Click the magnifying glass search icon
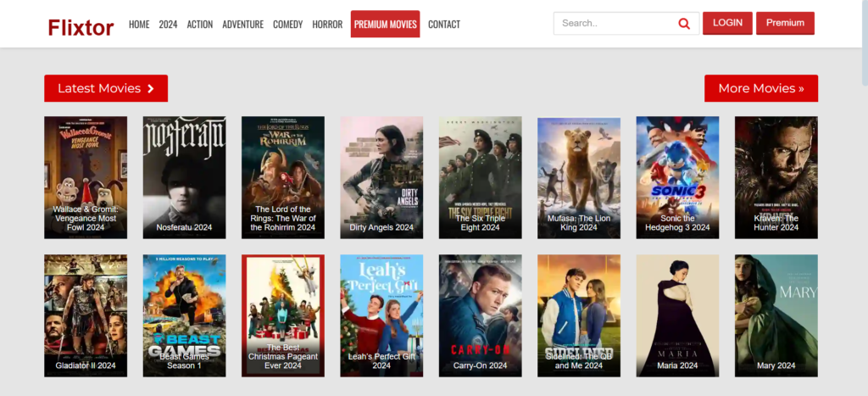Screen dimensions: 868x396 [x=684, y=24]
